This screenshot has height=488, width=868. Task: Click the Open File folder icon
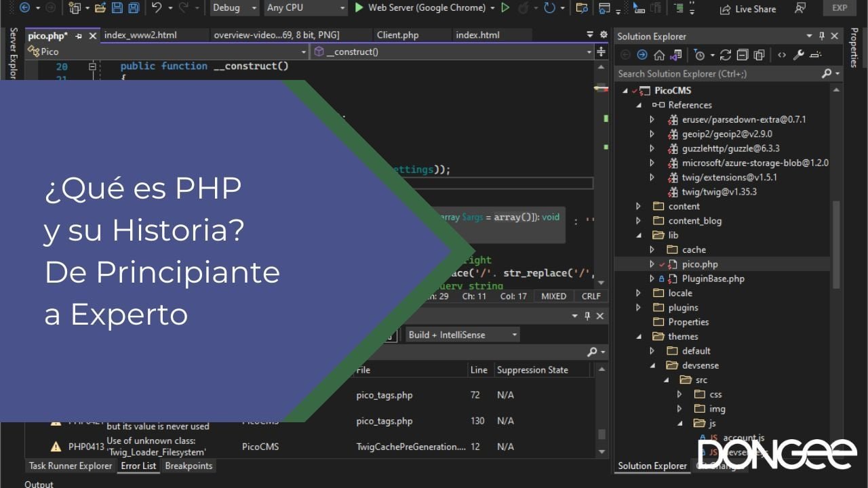[100, 7]
